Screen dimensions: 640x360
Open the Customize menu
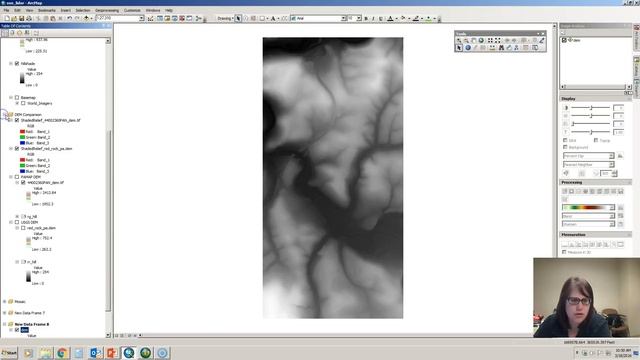coord(132,10)
